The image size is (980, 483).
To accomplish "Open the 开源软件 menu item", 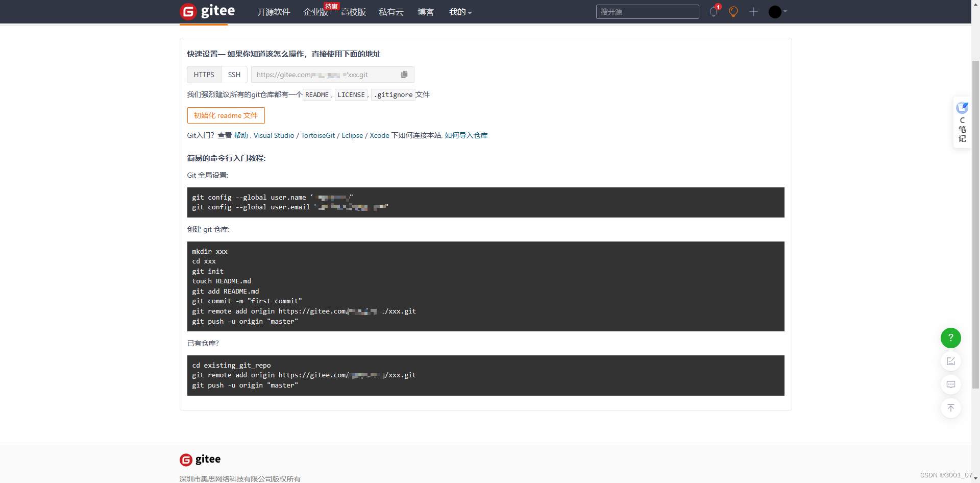I will [x=274, y=12].
